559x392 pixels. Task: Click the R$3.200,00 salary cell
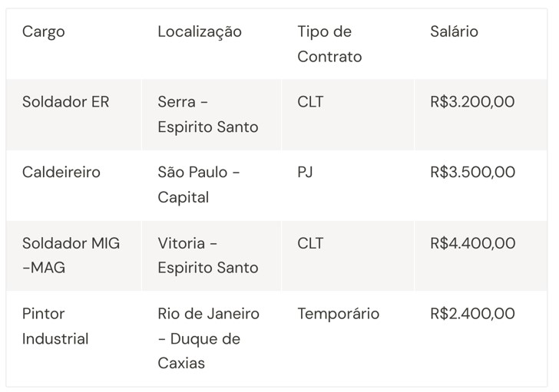(472, 102)
